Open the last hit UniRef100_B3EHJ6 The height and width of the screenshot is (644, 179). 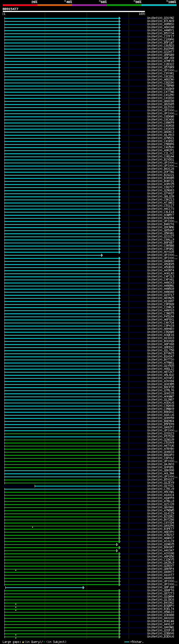pyautogui.click(x=161, y=637)
